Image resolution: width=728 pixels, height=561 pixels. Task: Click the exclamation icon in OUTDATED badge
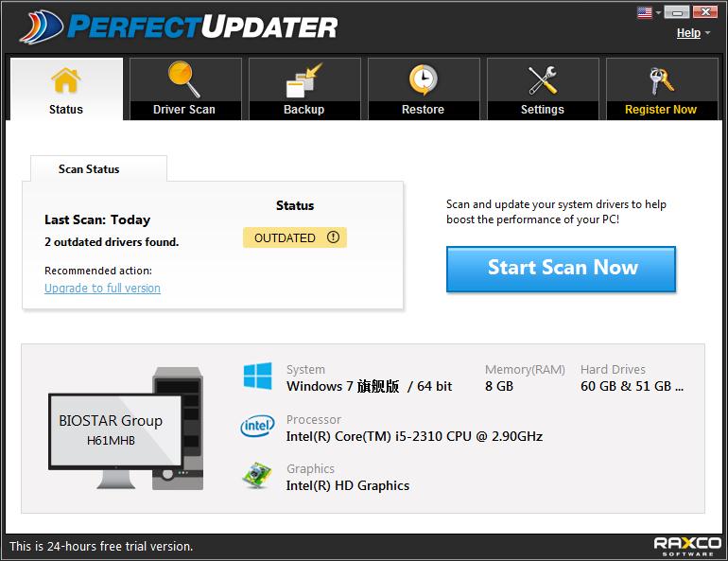pyautogui.click(x=333, y=237)
